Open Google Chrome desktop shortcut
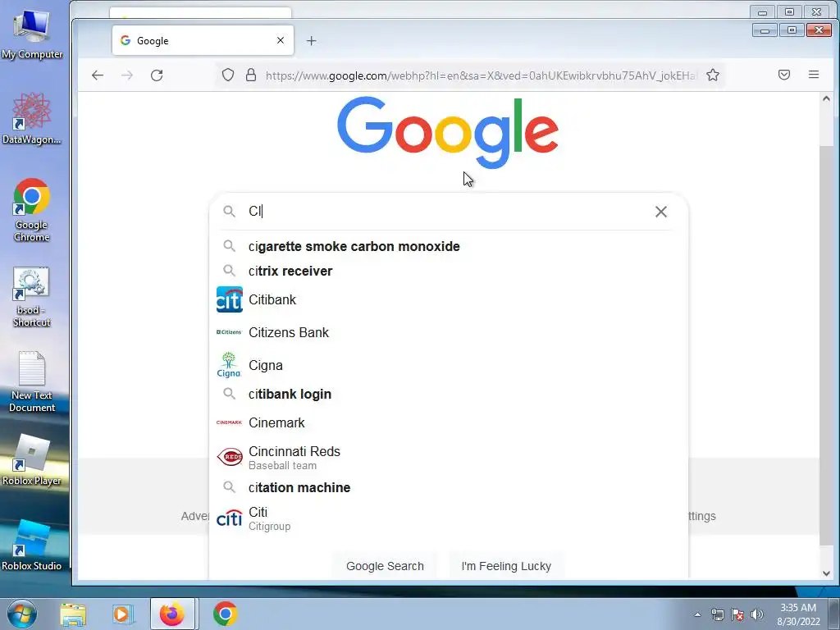 tap(32, 210)
